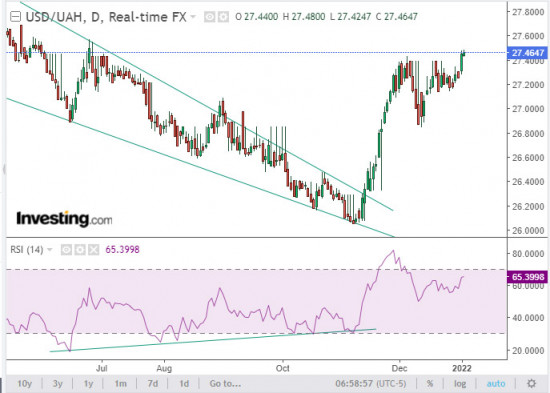Click the Dec label on time axis
The height and width of the screenshot is (393, 550).
coord(399,368)
